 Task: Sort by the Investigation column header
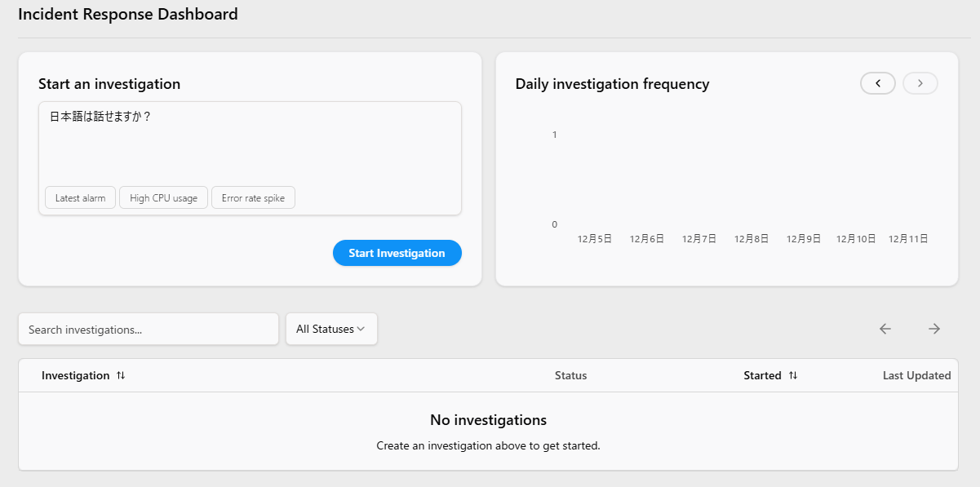tap(75, 375)
